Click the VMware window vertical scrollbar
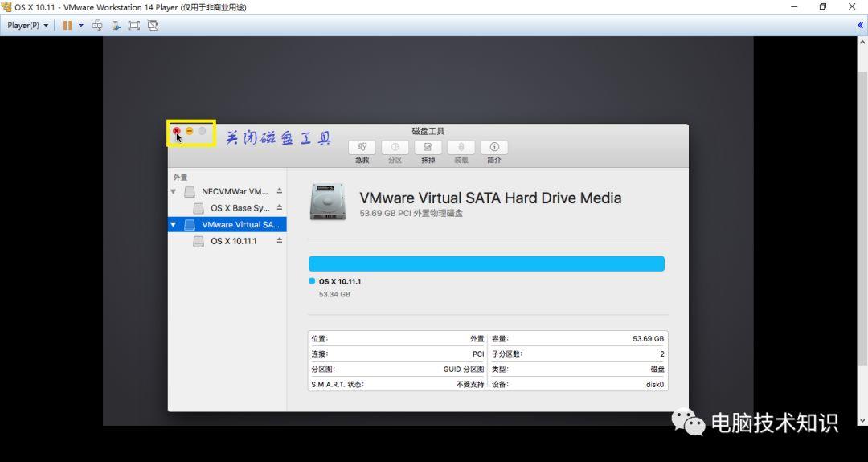Image resolution: width=868 pixels, height=462 pixels. tap(862, 219)
